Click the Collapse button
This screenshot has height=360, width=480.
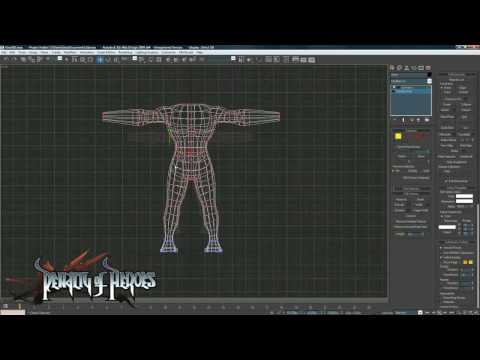pyautogui.click(x=465, y=105)
